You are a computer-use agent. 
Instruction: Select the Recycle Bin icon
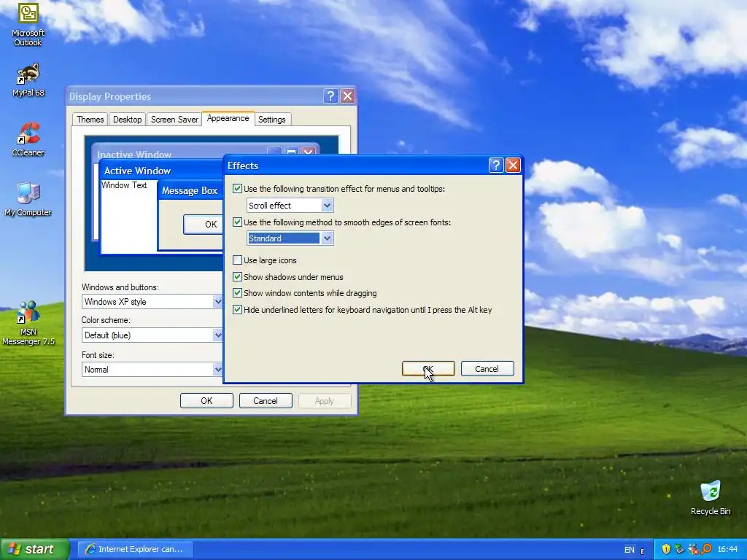pyautogui.click(x=711, y=498)
